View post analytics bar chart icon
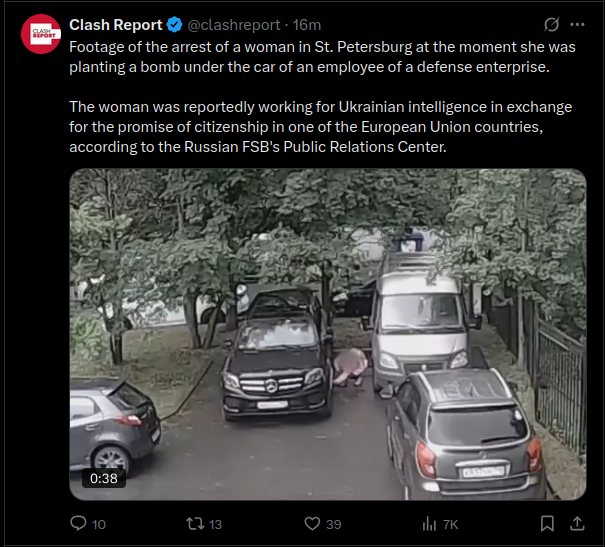Viewport: 605px width, 547px height. [429, 524]
